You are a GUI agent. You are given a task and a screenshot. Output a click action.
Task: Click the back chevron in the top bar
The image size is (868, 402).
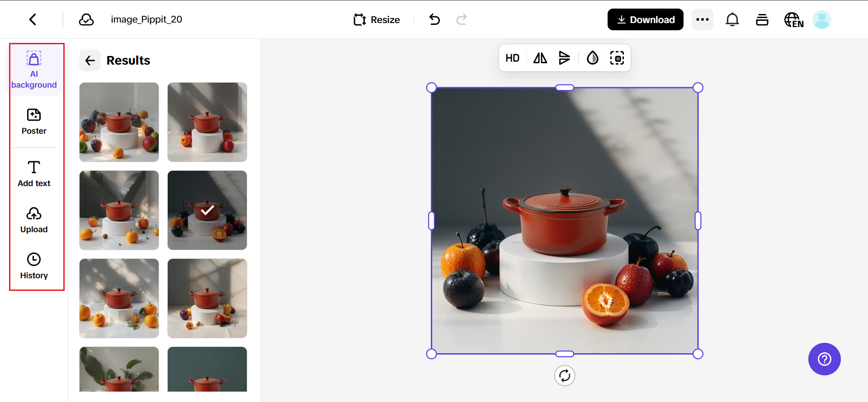(33, 19)
